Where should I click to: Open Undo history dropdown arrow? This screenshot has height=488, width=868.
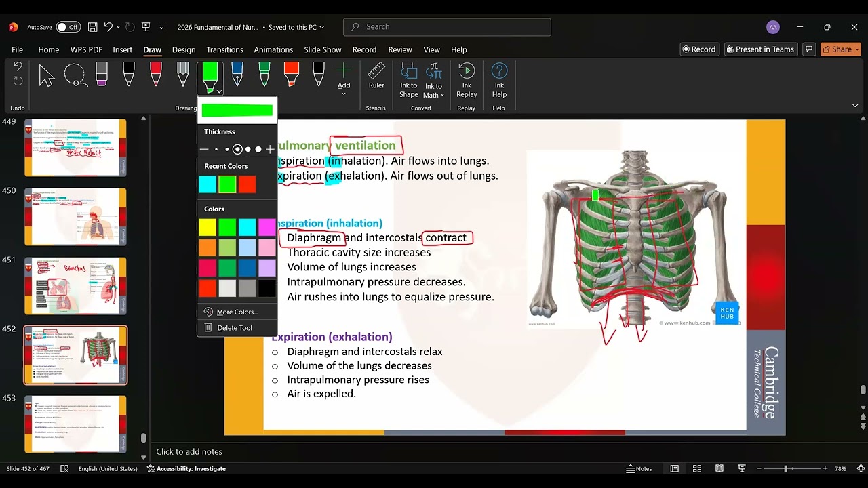coord(119,27)
